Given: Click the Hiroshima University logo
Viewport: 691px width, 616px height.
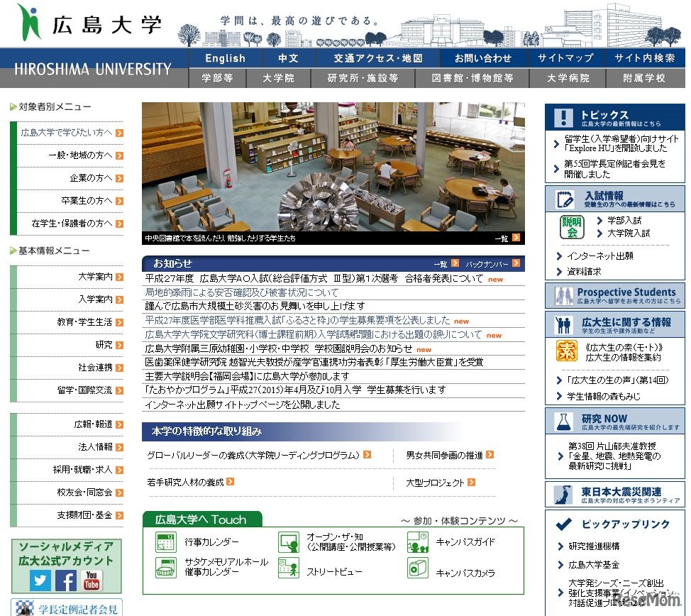Looking at the screenshot, I should coord(90,23).
